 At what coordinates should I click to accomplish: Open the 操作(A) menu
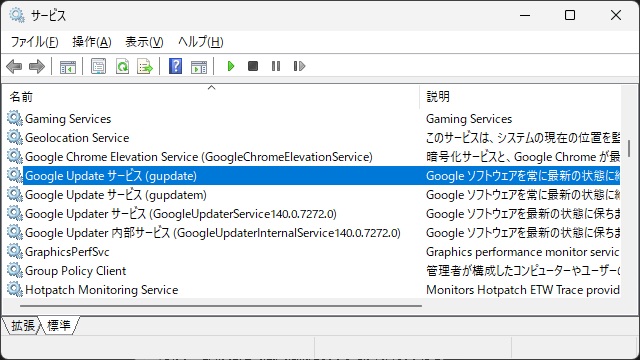[x=92, y=42]
